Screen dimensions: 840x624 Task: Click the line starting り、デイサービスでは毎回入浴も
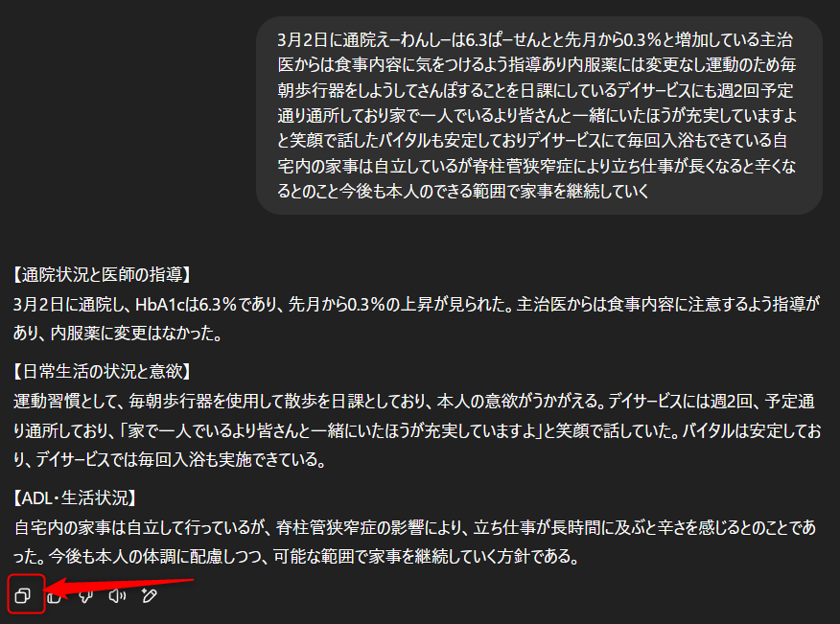pos(170,459)
